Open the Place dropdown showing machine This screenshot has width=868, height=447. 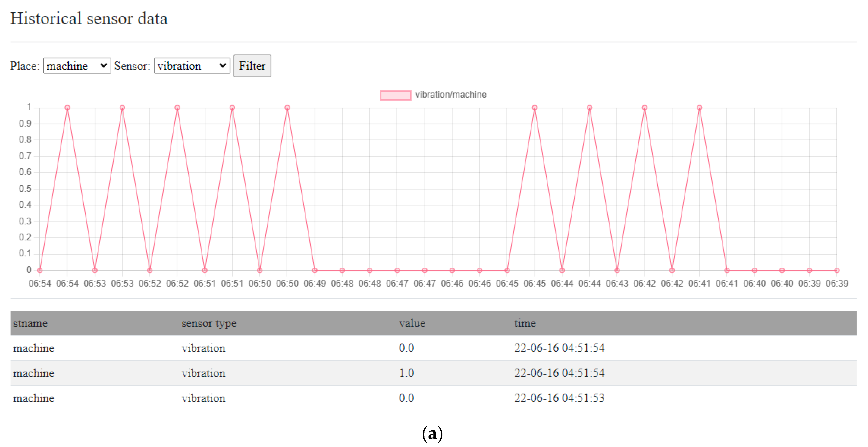point(77,66)
